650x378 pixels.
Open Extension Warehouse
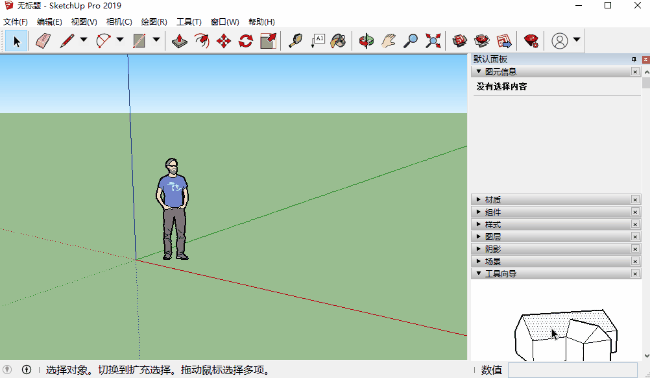coord(482,41)
